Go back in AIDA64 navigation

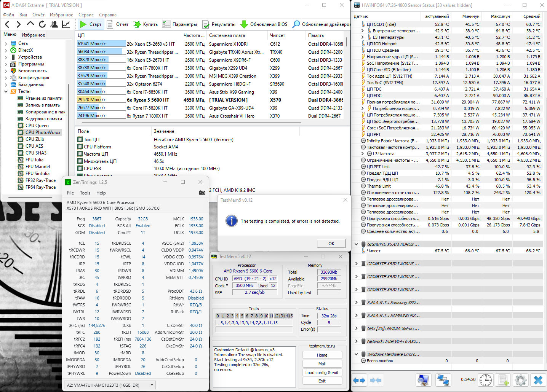click(x=7, y=24)
